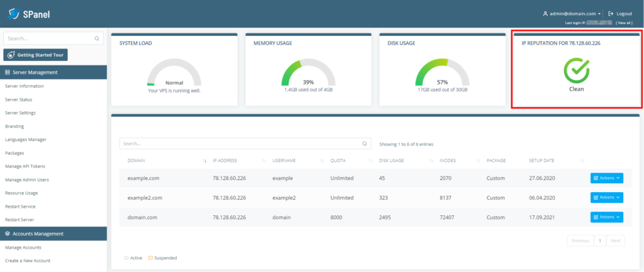Click the 27.06.2020 setup date
The image size is (644, 272).
coord(541,178)
